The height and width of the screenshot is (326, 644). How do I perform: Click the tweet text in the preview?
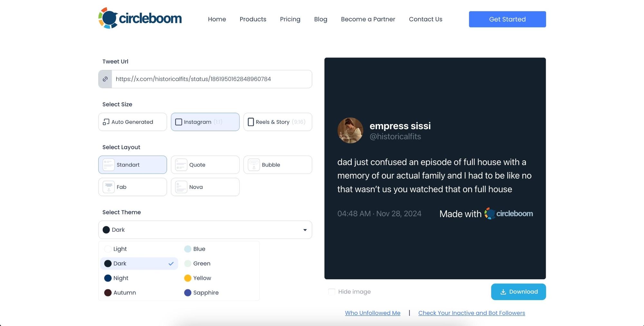pos(434,176)
